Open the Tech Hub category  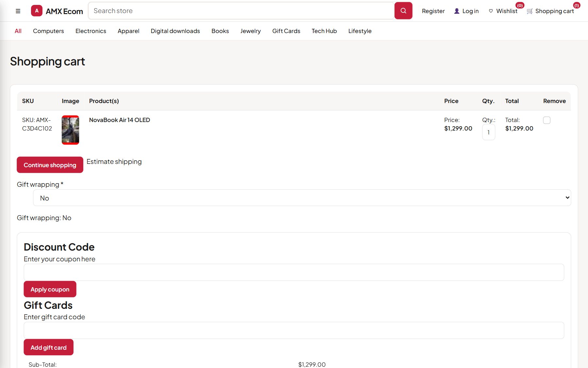tap(324, 31)
